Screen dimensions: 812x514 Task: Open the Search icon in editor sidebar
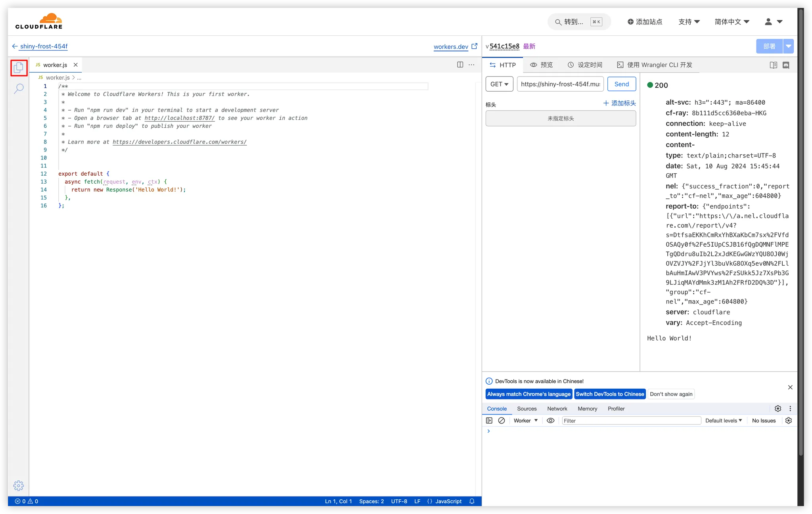coord(19,88)
